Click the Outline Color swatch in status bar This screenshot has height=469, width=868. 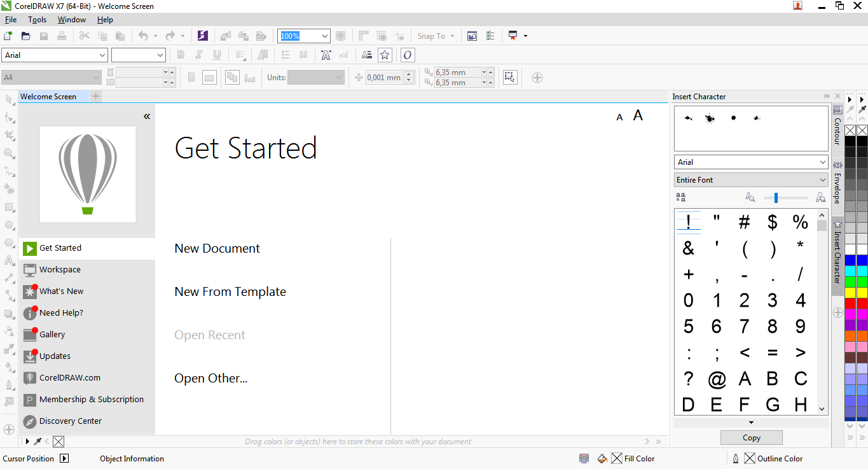click(750, 458)
